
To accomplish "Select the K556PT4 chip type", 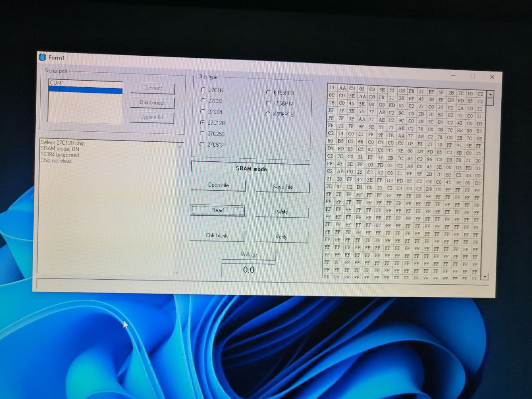I will [x=279, y=103].
